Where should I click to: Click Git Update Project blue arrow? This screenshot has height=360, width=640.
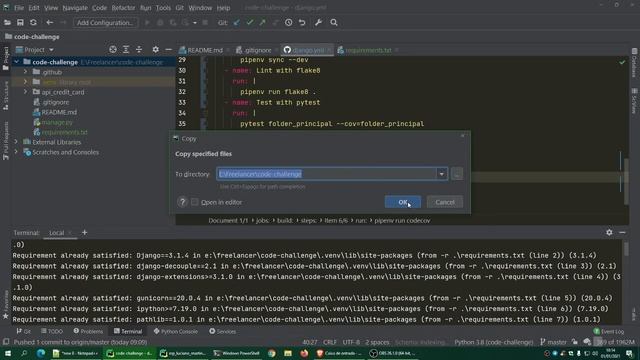coord(236,22)
